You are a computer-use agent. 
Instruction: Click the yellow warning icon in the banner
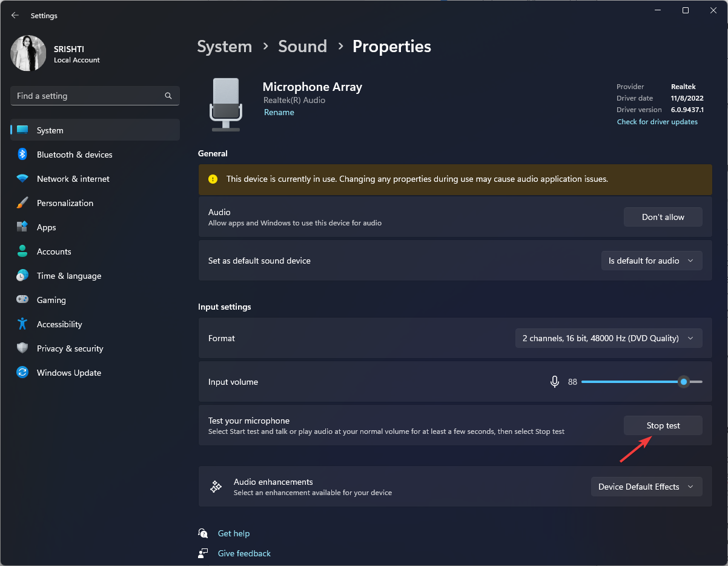point(213,179)
